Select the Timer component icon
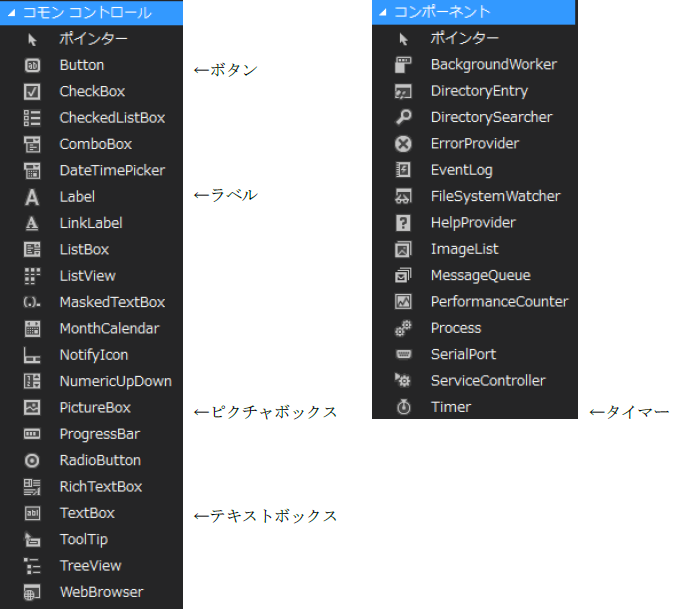674x610 pixels. (x=404, y=407)
